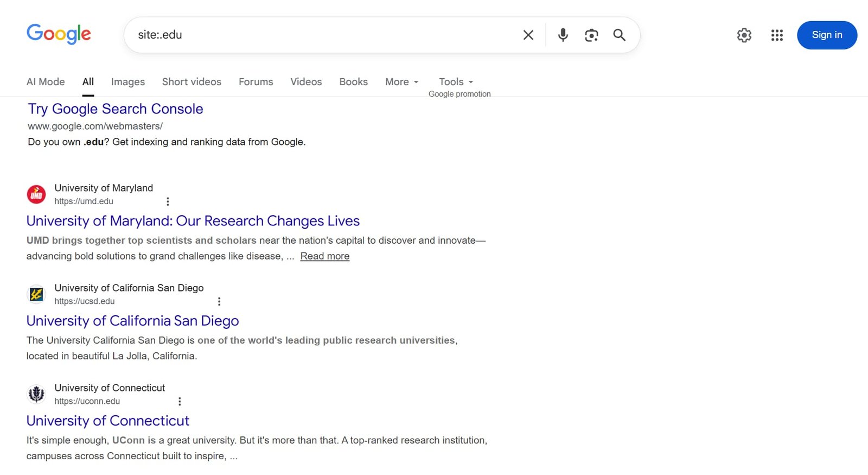Open three-dot menu for umd.edu result
The width and height of the screenshot is (868, 475).
168,201
